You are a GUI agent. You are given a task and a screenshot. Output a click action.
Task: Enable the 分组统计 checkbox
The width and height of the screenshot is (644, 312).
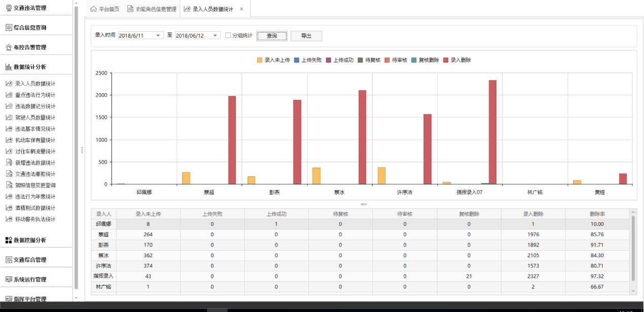(x=228, y=36)
